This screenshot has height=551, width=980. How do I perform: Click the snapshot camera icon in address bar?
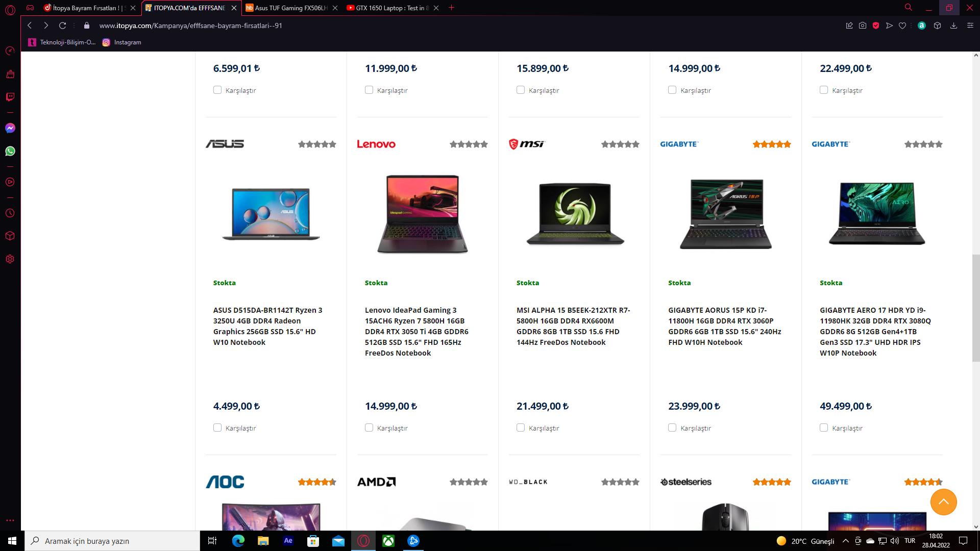tap(863, 26)
